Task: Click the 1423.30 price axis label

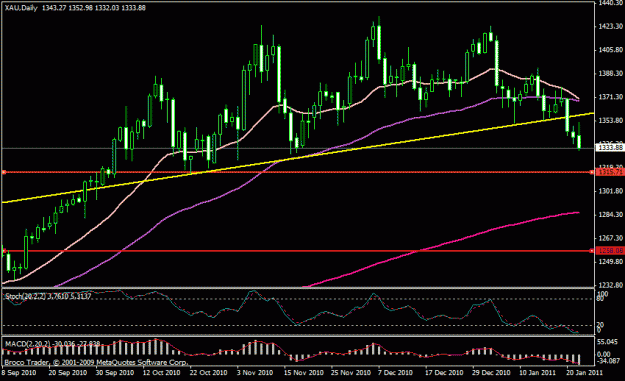Action: click(610, 27)
